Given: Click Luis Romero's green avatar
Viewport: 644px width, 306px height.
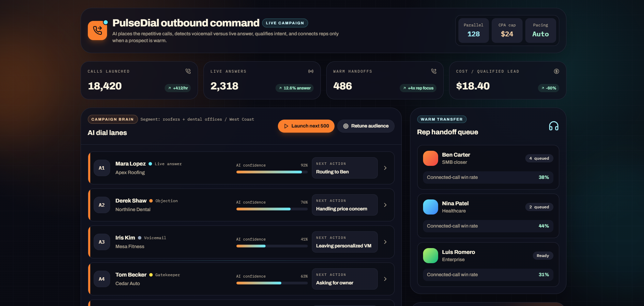Looking at the screenshot, I should point(431,256).
